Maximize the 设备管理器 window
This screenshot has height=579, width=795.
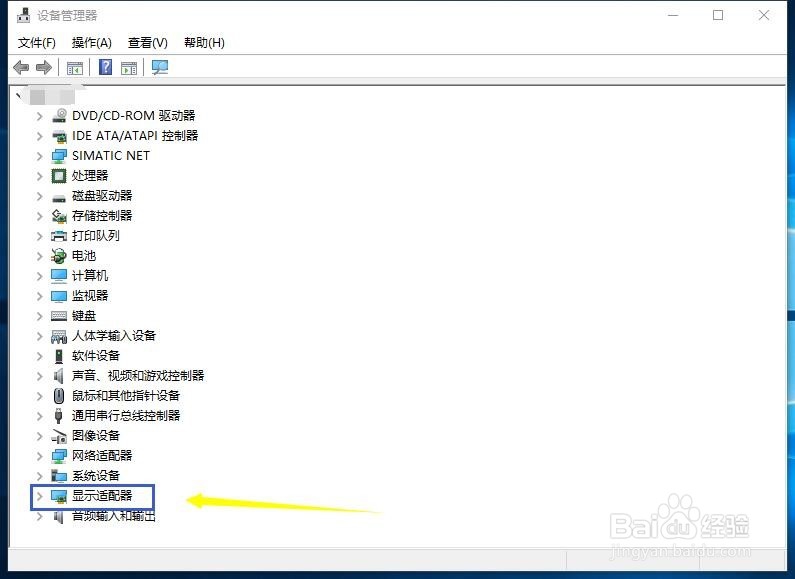[718, 15]
